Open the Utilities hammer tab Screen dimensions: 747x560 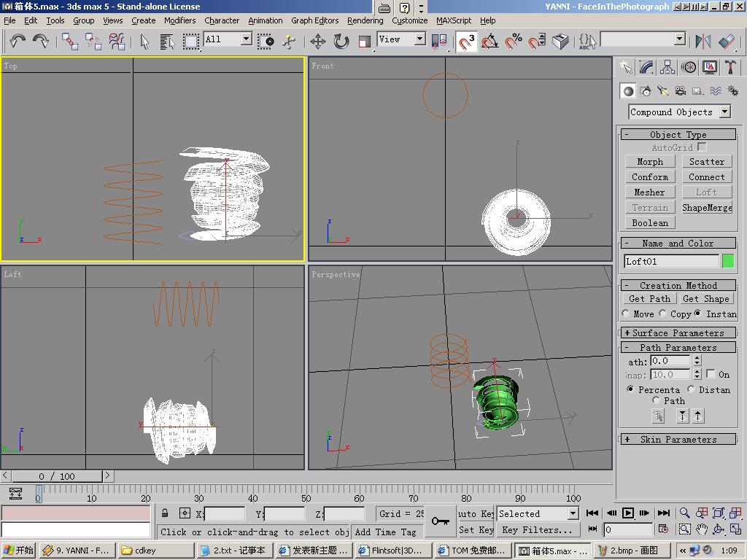point(730,67)
